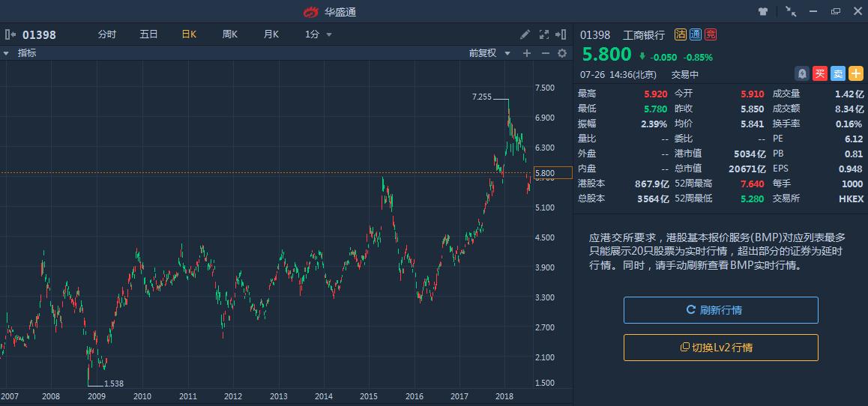Click the 沽 short-sell badge
This screenshot has height=406, width=868.
point(681,35)
